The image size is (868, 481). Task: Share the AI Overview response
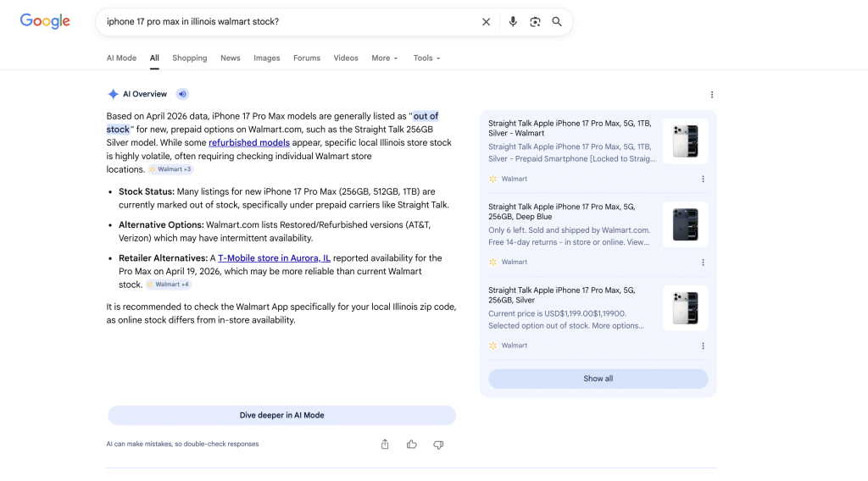(x=385, y=445)
